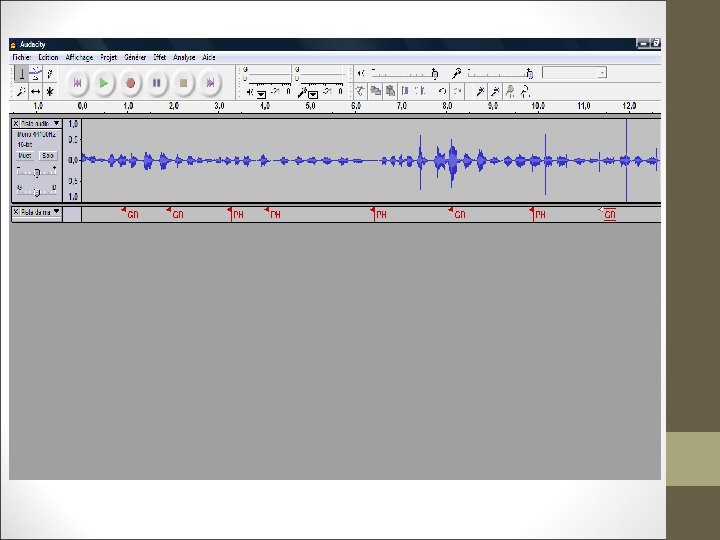This screenshot has width=720, height=540.
Task: Click the input volume slider in the mixer toolbar
Action: 501,73
